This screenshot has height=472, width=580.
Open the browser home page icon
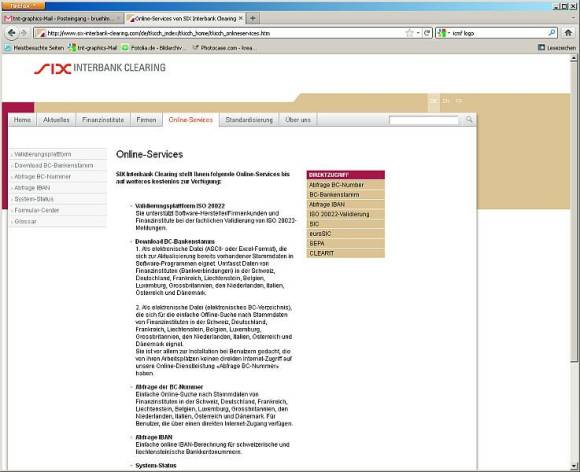(569, 33)
